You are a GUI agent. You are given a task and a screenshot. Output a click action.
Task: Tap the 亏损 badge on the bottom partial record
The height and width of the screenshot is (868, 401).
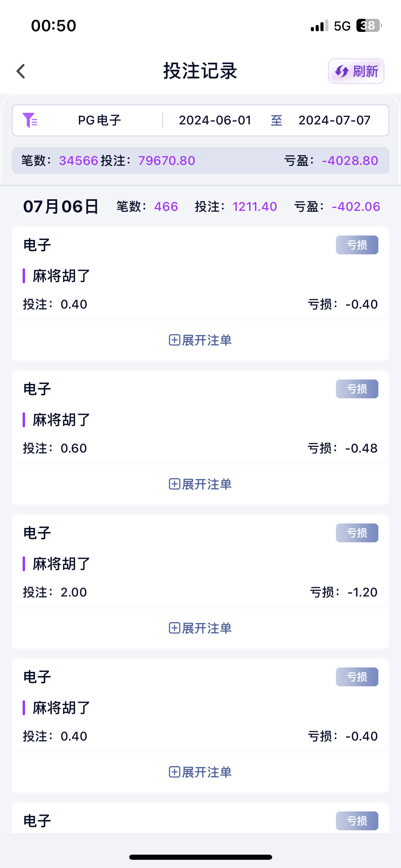pos(357,821)
